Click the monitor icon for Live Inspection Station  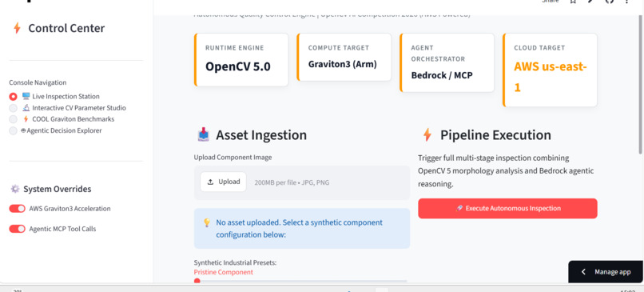coord(26,96)
